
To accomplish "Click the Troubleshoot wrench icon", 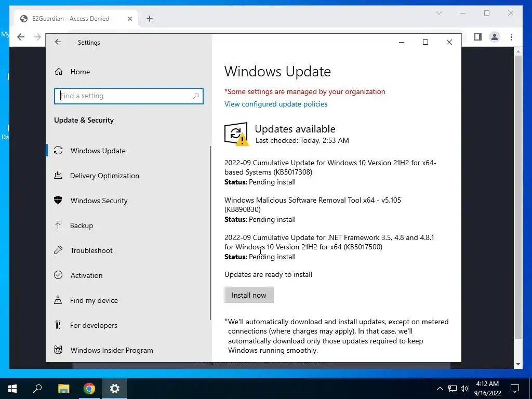I will point(58,250).
